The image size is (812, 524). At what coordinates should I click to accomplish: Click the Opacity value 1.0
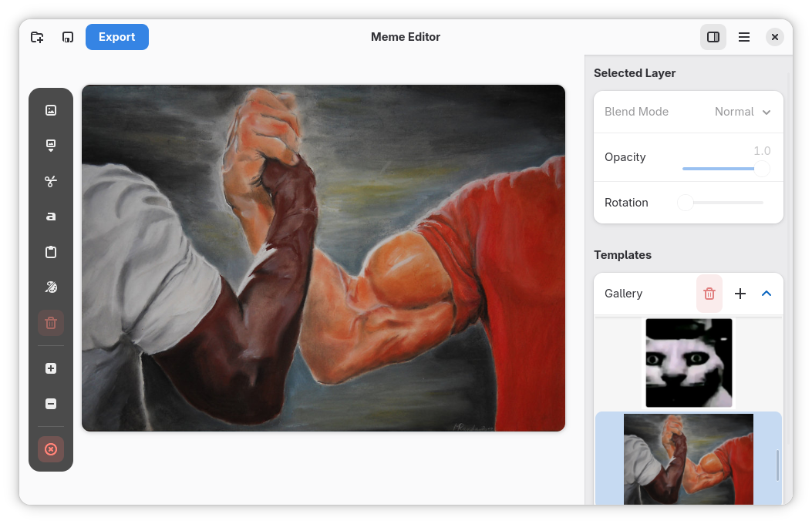(762, 151)
